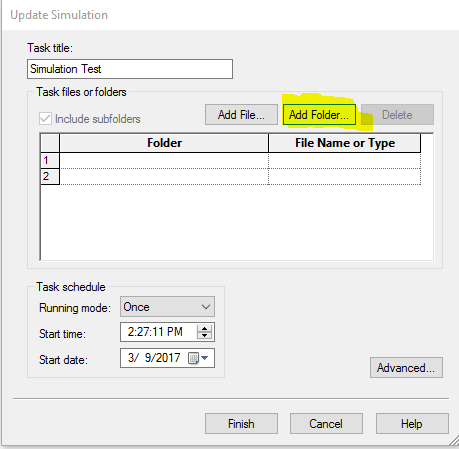
Task: Click the highlighted Add Folder... button
Action: (x=319, y=115)
